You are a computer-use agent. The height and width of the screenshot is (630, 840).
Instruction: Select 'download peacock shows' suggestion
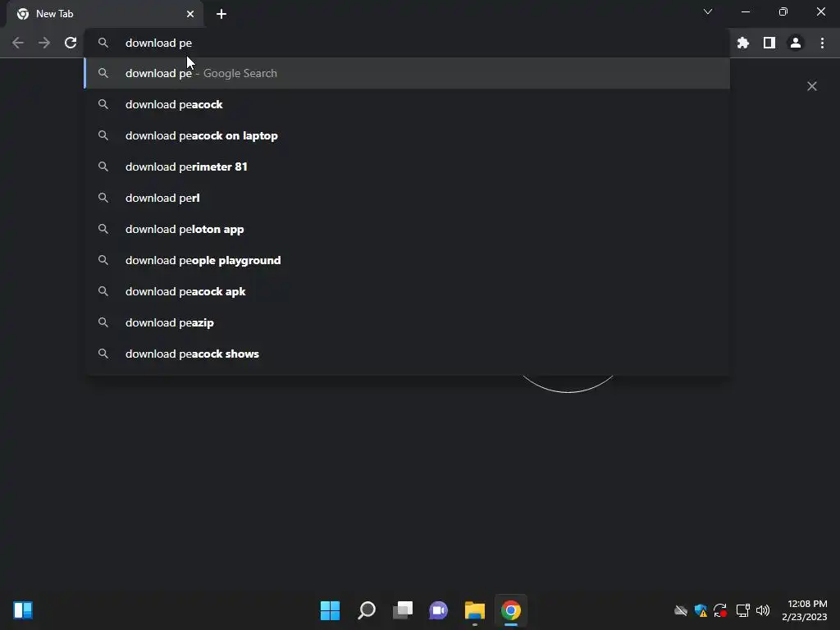click(x=407, y=354)
